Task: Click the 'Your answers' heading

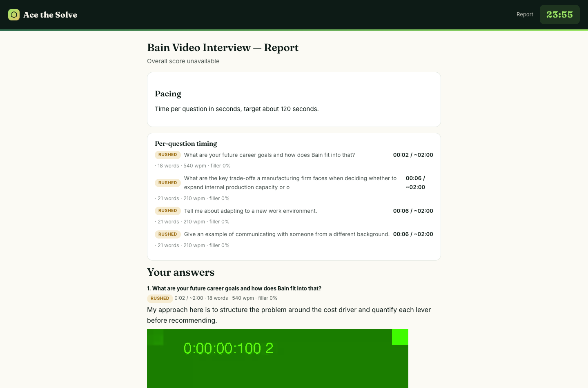Action: 181,272
